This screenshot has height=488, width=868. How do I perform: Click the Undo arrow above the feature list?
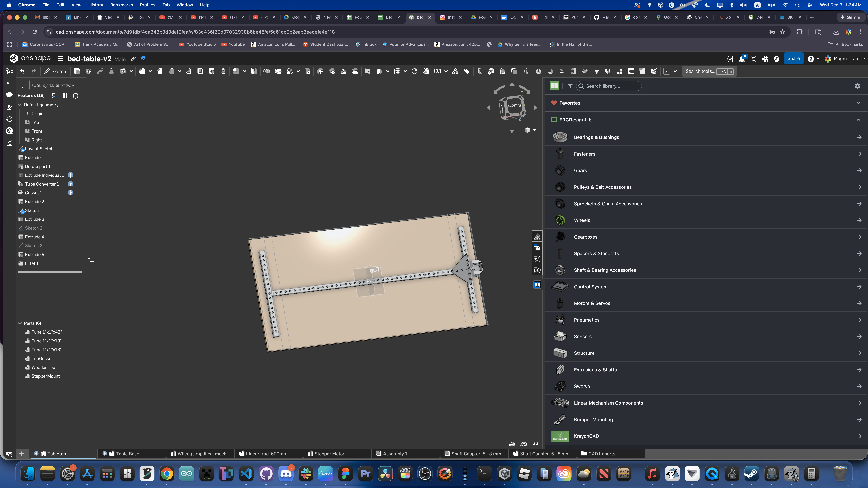click(22, 71)
